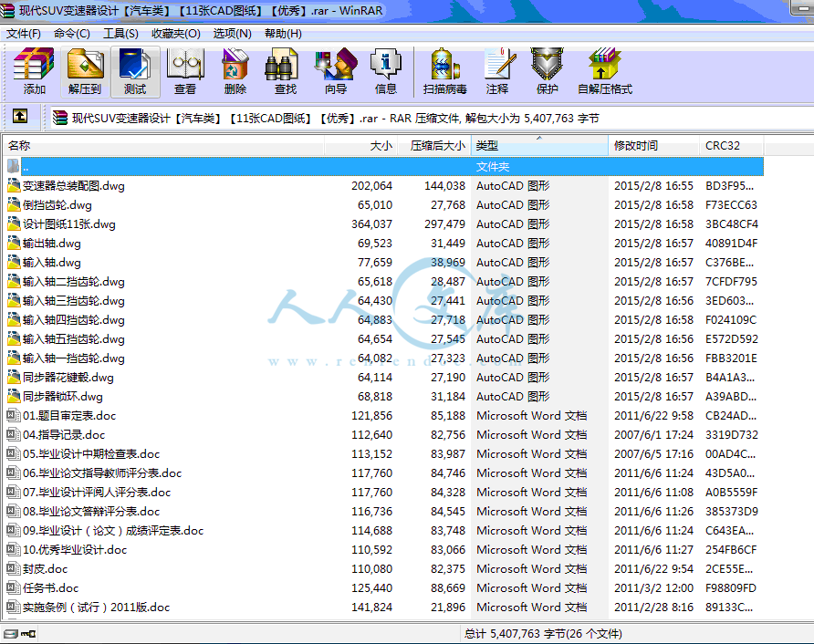Sort by the 名称 column header
The image size is (814, 644).
click(164, 145)
